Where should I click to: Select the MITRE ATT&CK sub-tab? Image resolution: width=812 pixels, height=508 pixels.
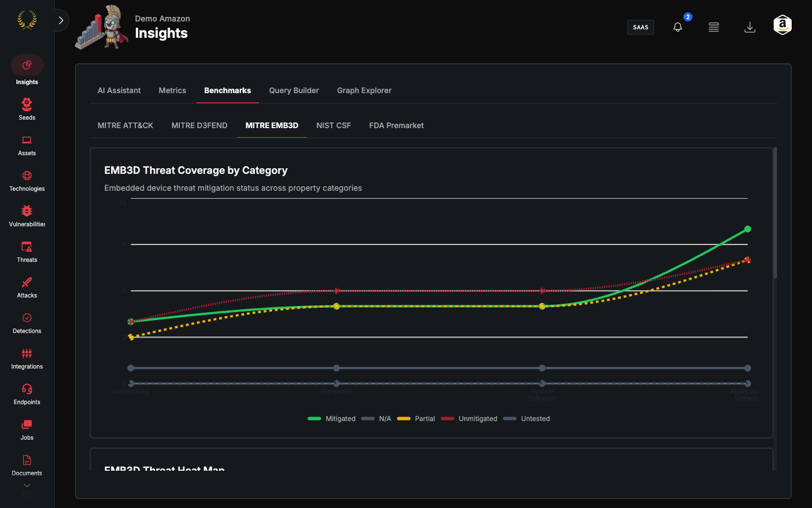125,125
